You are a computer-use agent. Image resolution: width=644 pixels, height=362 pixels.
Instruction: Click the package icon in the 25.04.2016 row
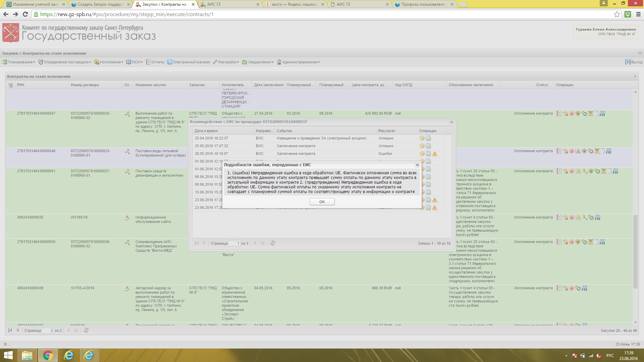(422, 138)
